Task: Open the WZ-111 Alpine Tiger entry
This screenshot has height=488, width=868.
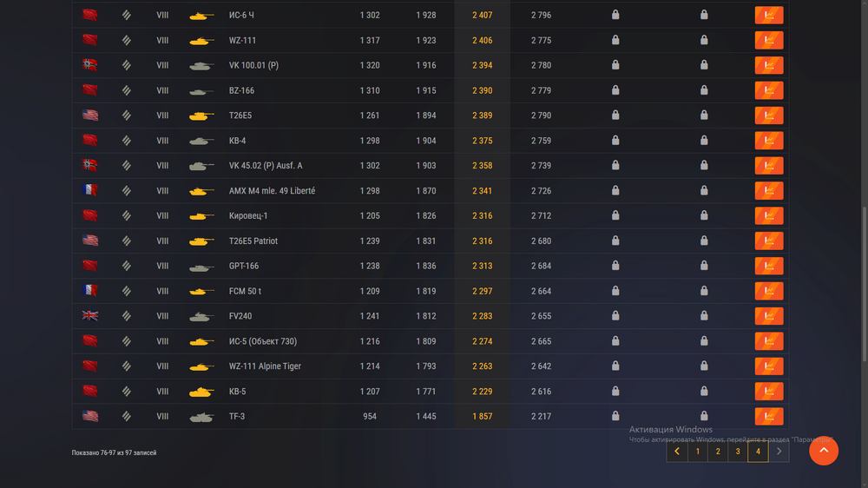Action: click(x=265, y=366)
